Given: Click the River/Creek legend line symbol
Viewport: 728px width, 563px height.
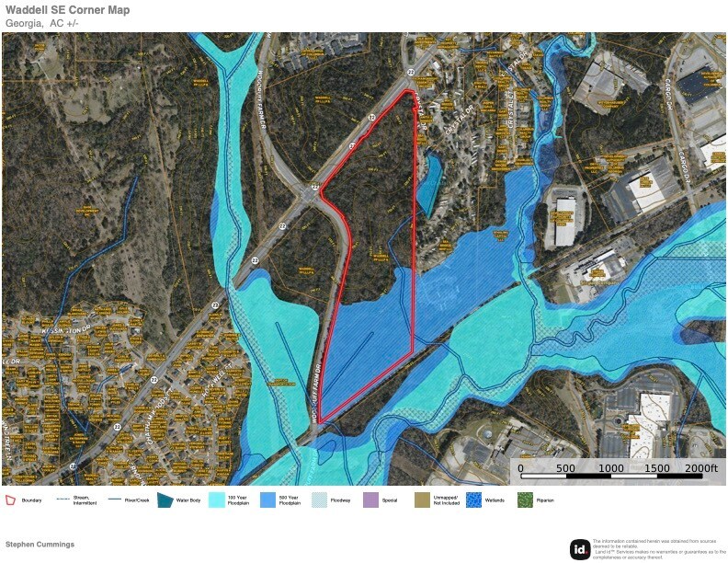Looking at the screenshot, I should coord(116,500).
